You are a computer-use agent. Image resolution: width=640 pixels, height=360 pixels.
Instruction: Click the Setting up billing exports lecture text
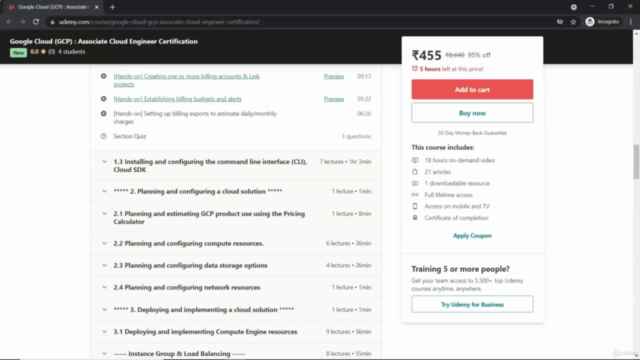(195, 118)
